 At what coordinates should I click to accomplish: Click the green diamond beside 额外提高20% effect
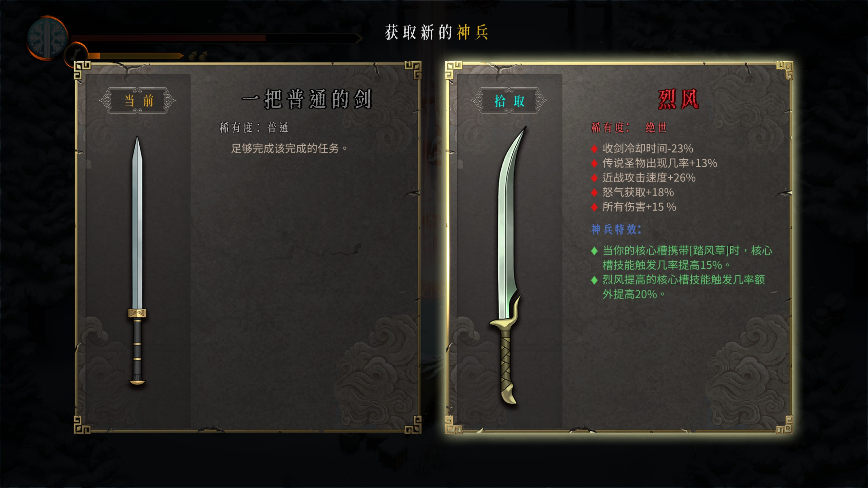tap(594, 280)
